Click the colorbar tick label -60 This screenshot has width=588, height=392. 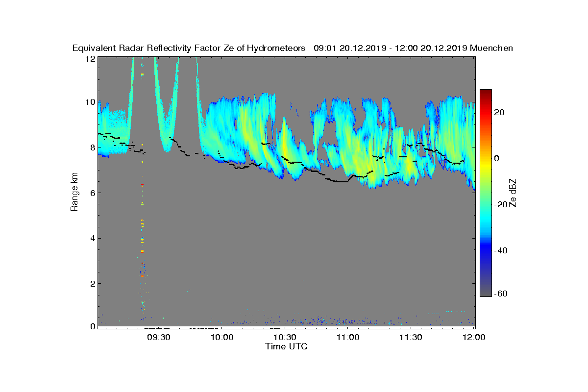[500, 294]
